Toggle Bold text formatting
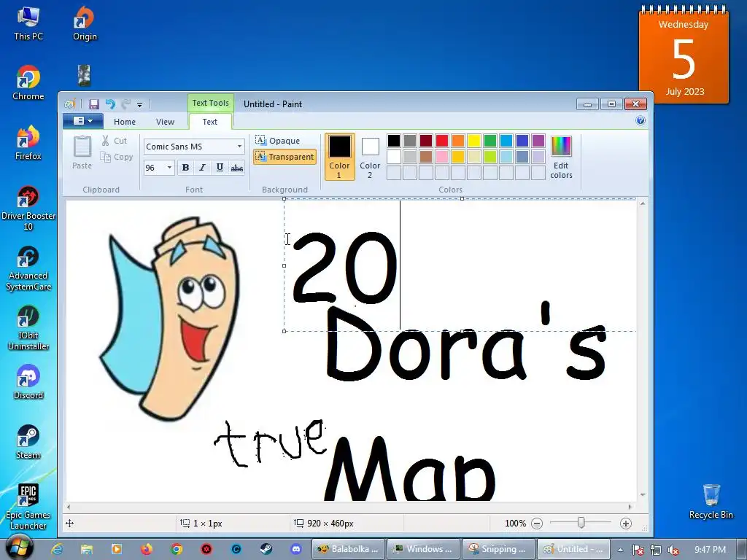The width and height of the screenshot is (747, 560). pyautogui.click(x=185, y=168)
